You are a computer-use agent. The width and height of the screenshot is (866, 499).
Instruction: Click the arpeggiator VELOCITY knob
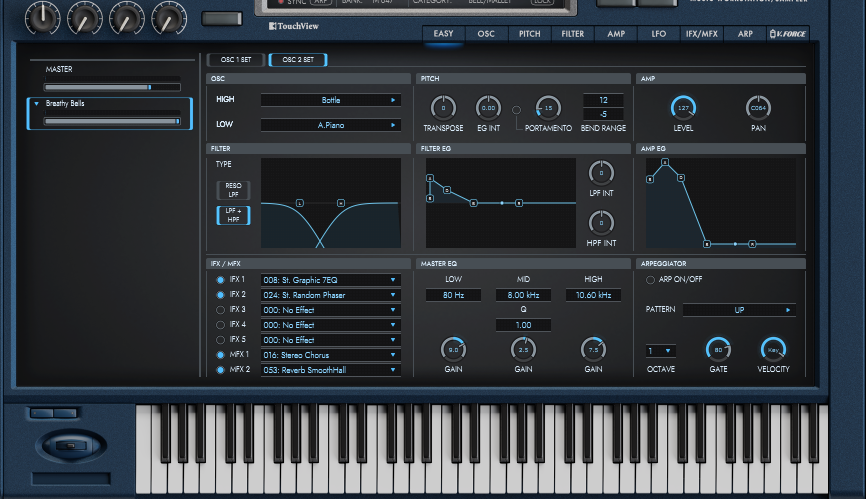773,349
